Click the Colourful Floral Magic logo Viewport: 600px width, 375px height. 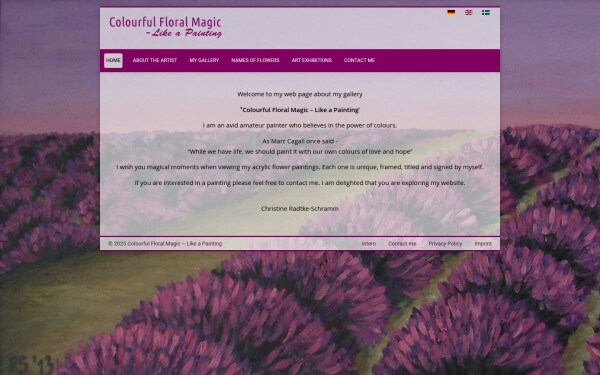point(165,27)
